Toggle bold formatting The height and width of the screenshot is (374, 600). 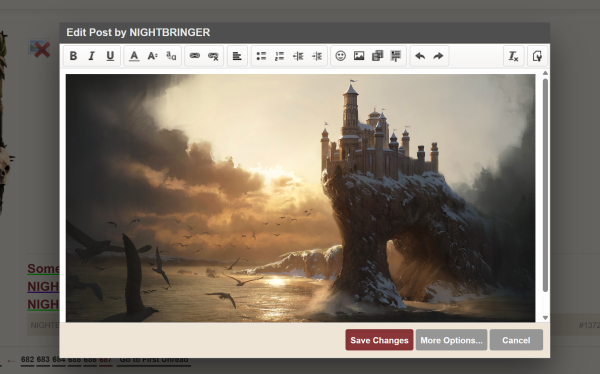(x=73, y=56)
